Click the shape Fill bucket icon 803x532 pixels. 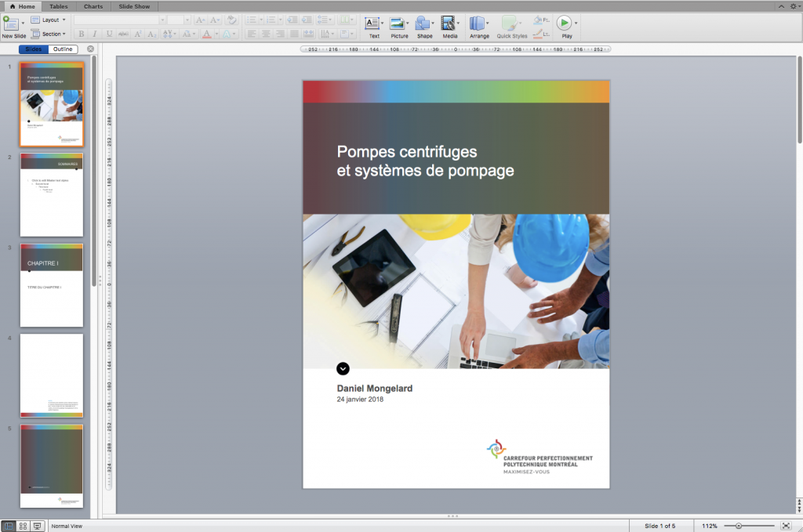[x=538, y=20]
